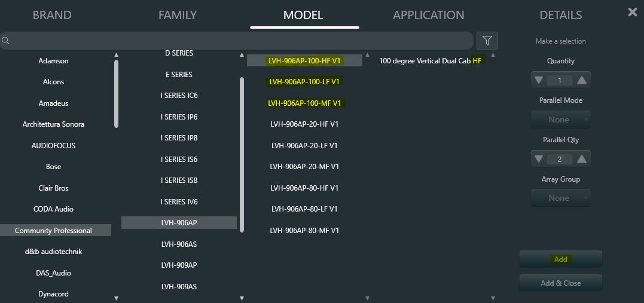Click the Parallel Qty value field
Screen dimensions: 644x303
pyautogui.click(x=560, y=159)
